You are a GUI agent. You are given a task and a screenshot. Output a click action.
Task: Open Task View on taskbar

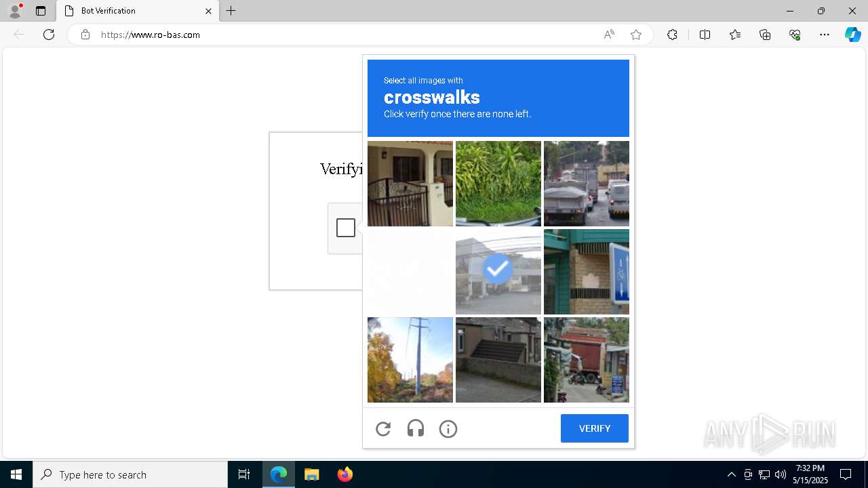point(244,474)
